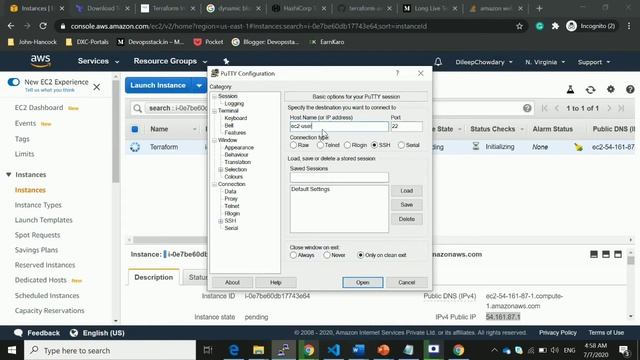Click the AWS logo home icon

coord(40,61)
